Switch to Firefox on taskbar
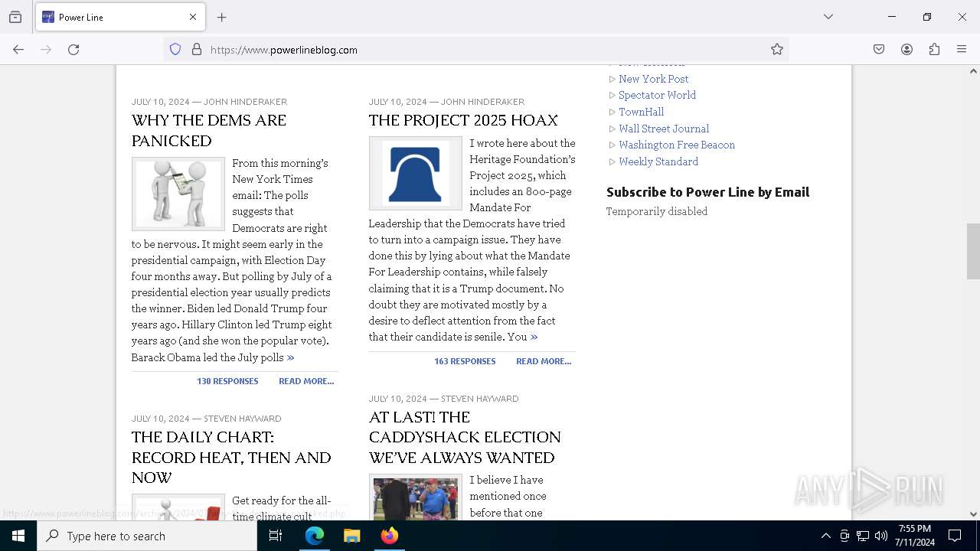The width and height of the screenshot is (980, 551). (390, 536)
